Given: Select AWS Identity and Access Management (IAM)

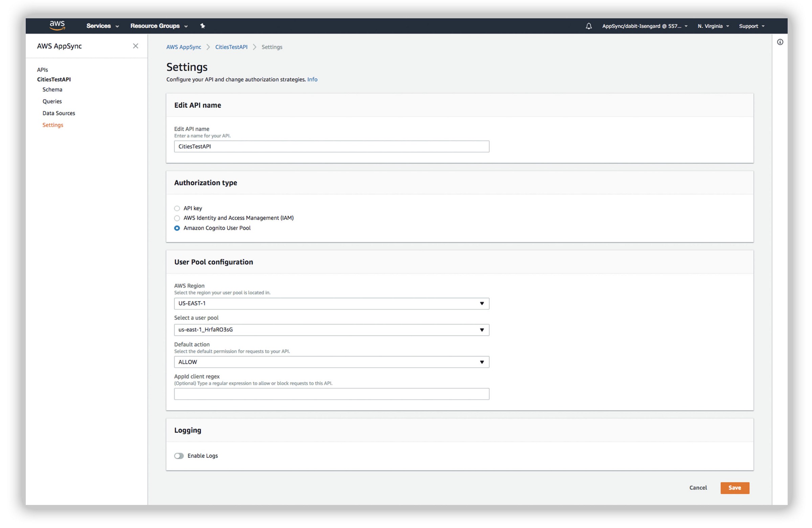Looking at the screenshot, I should click(177, 218).
